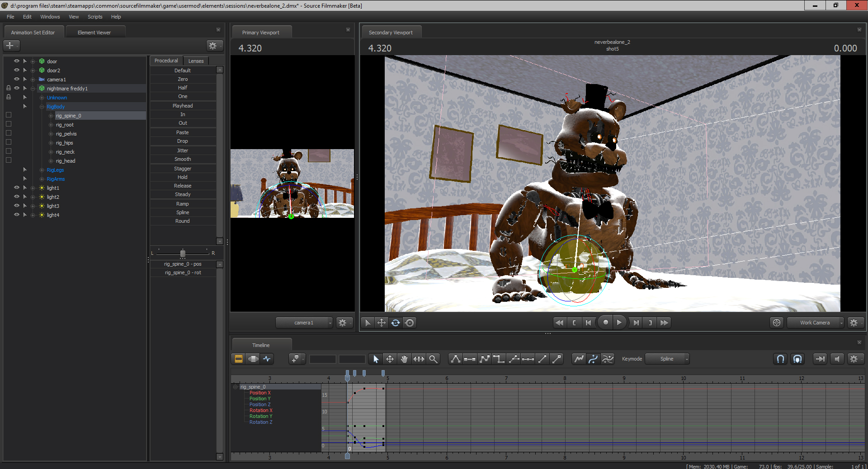
Task: Tick the checkbox beside rig_head
Action: pos(9,160)
